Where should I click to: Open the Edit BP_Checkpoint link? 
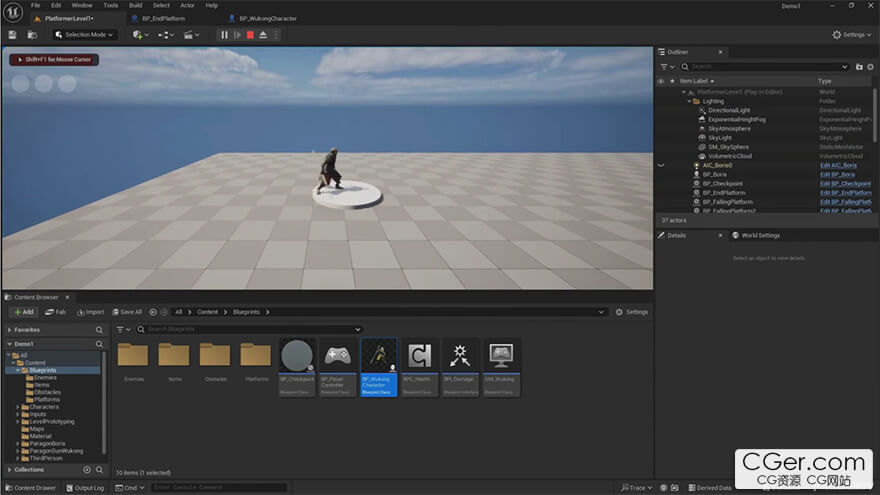point(845,184)
